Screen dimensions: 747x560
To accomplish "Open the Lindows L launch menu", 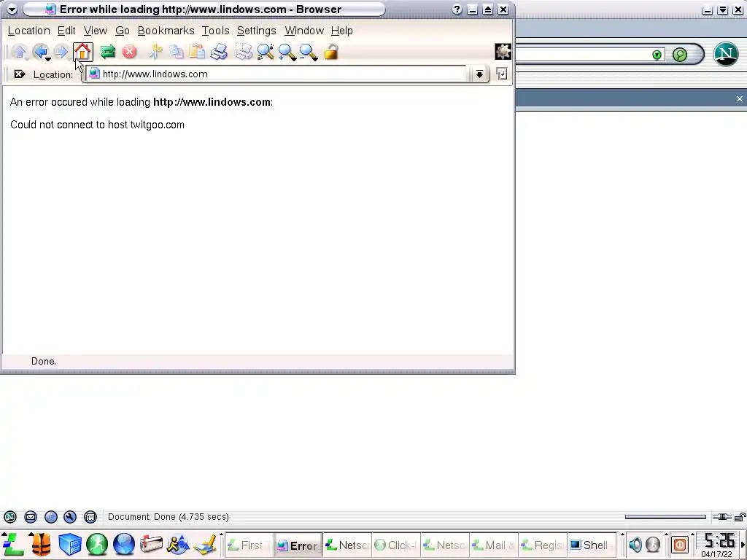I will (12, 544).
